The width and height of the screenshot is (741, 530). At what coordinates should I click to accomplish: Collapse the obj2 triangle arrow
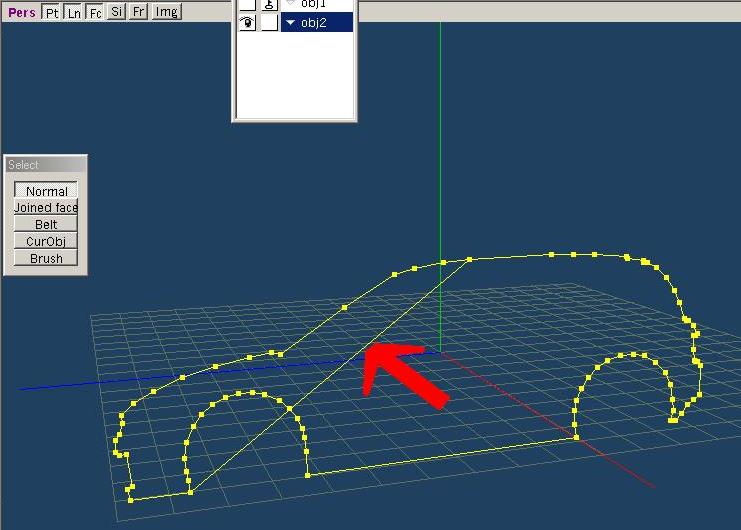(x=291, y=23)
